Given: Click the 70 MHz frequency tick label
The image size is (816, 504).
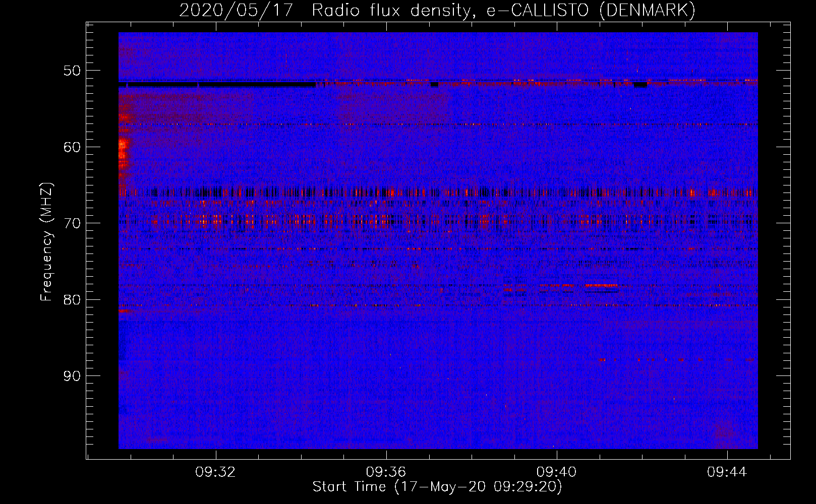Looking at the screenshot, I should click(x=72, y=223).
